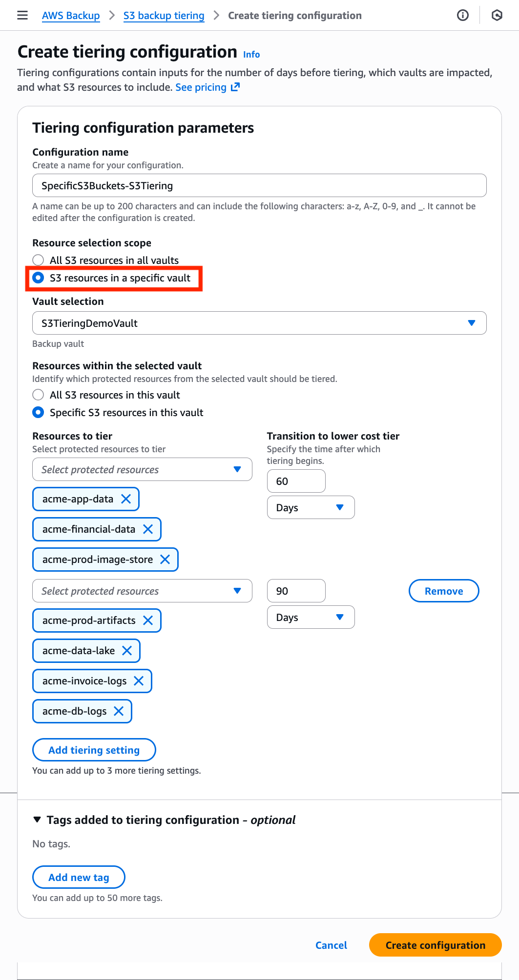519x980 pixels.
Task: Choose All S3 resources in this vault
Action: [x=38, y=395]
